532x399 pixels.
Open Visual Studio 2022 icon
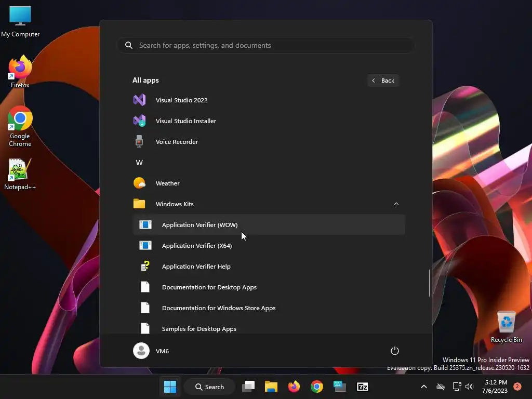[x=139, y=100]
